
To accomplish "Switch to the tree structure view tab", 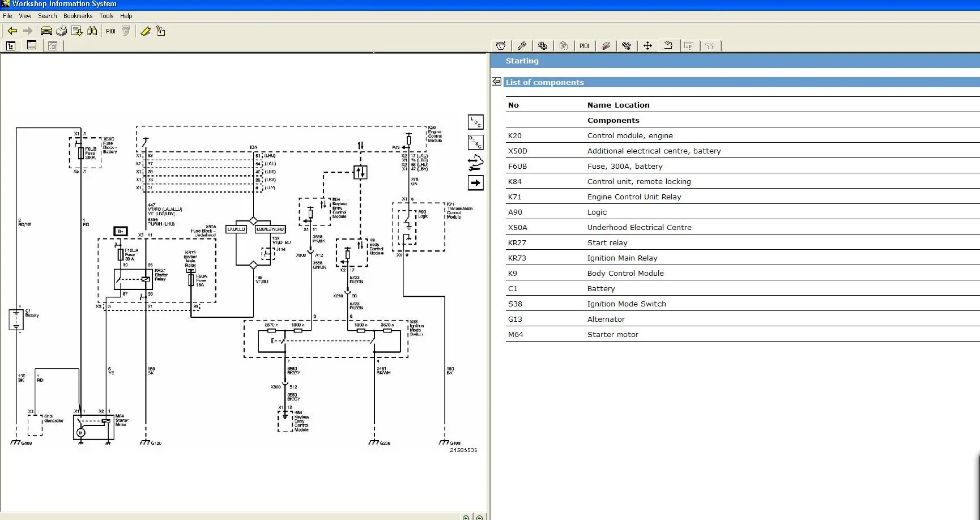I will (11, 46).
